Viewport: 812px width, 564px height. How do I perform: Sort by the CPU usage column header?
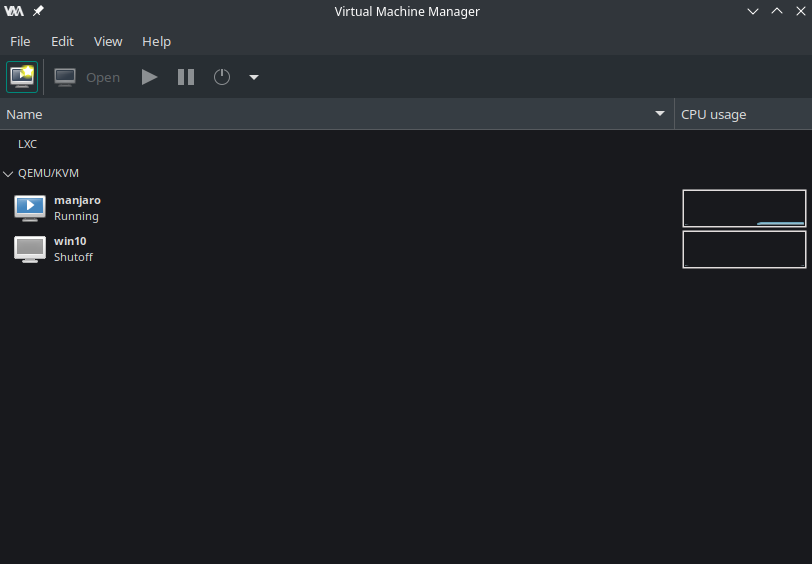coord(743,114)
